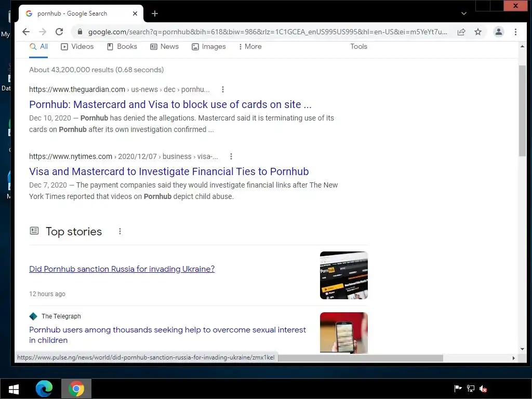This screenshot has height=399, width=532.
Task: Click muted volume tray icon
Action: (x=483, y=389)
